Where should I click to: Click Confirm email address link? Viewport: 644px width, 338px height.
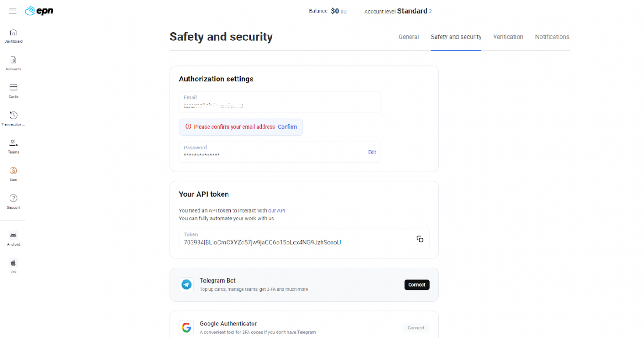(x=287, y=127)
